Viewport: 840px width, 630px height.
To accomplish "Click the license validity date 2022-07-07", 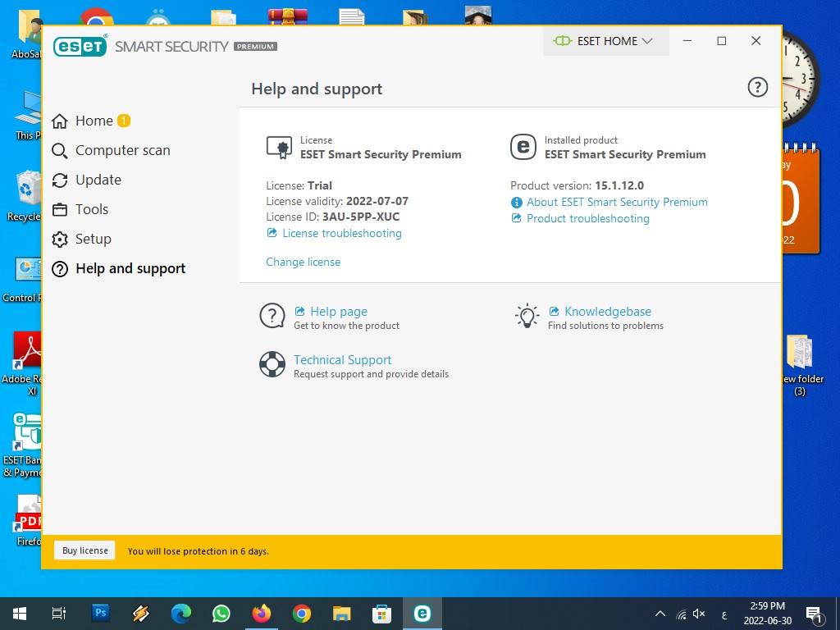I will point(377,202).
